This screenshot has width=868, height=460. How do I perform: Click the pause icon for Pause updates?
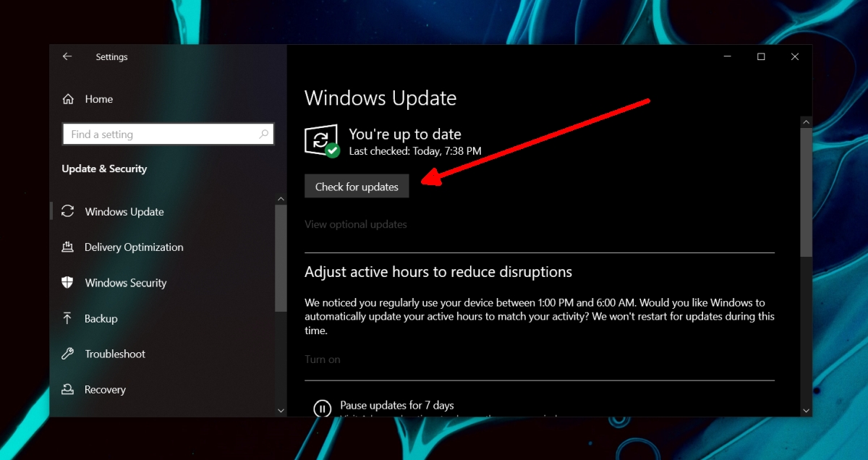point(322,409)
